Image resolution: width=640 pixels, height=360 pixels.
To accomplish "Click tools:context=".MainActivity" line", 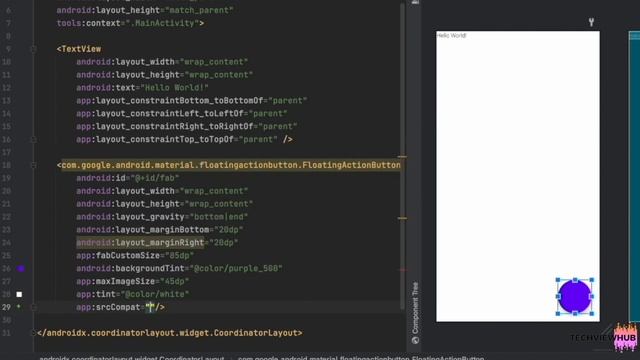I will (x=130, y=23).
